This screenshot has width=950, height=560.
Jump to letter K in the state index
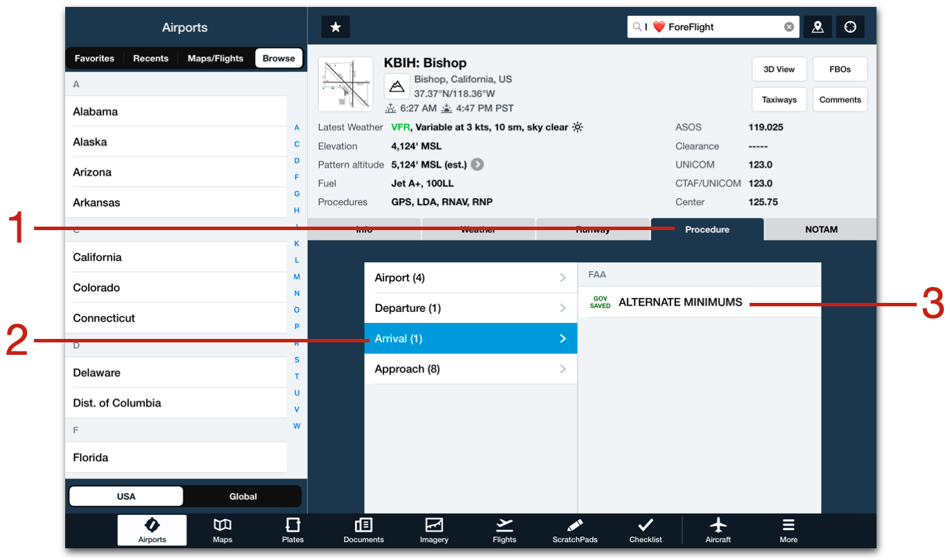(297, 243)
